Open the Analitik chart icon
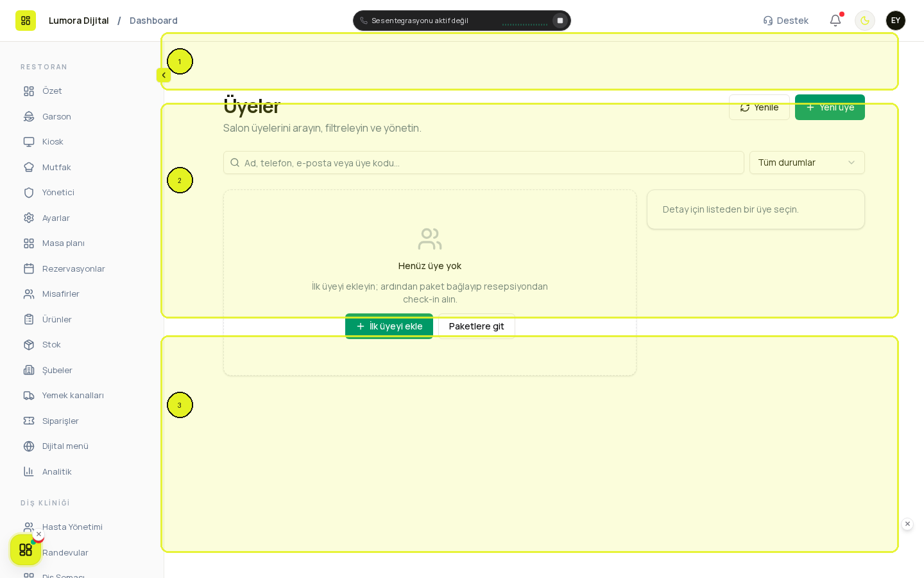Screen dimensions: 924x578 29,471
